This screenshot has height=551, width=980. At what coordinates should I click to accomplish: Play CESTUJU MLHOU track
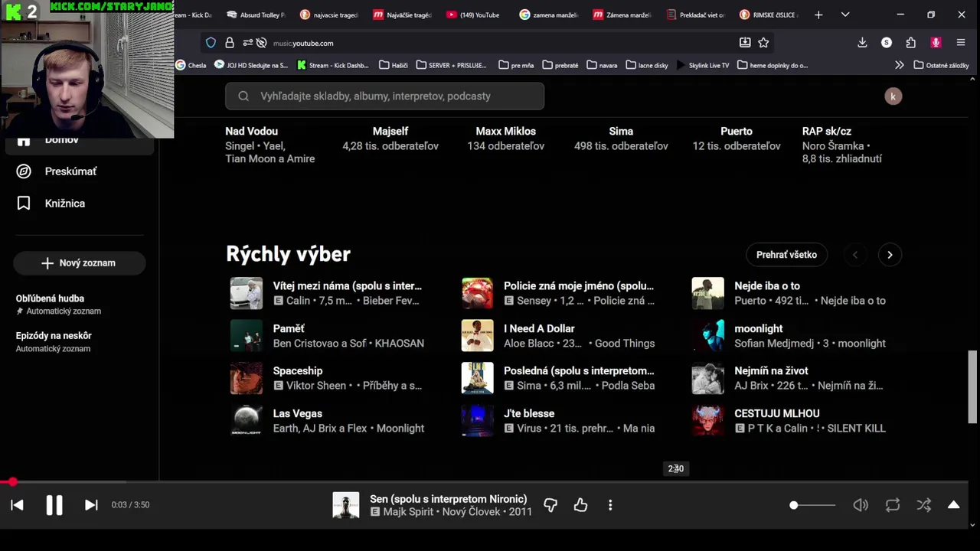click(777, 413)
